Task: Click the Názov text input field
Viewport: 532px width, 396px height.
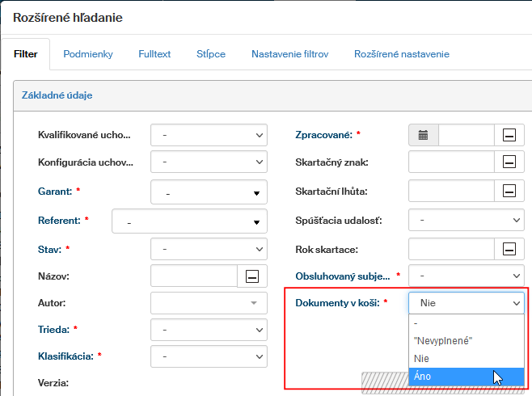Action: pyautogui.click(x=193, y=276)
